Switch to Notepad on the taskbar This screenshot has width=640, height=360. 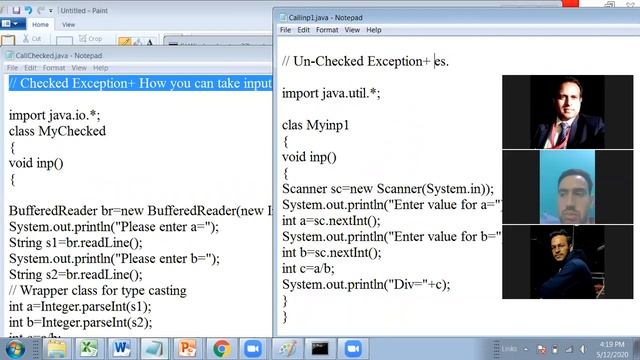(x=154, y=349)
